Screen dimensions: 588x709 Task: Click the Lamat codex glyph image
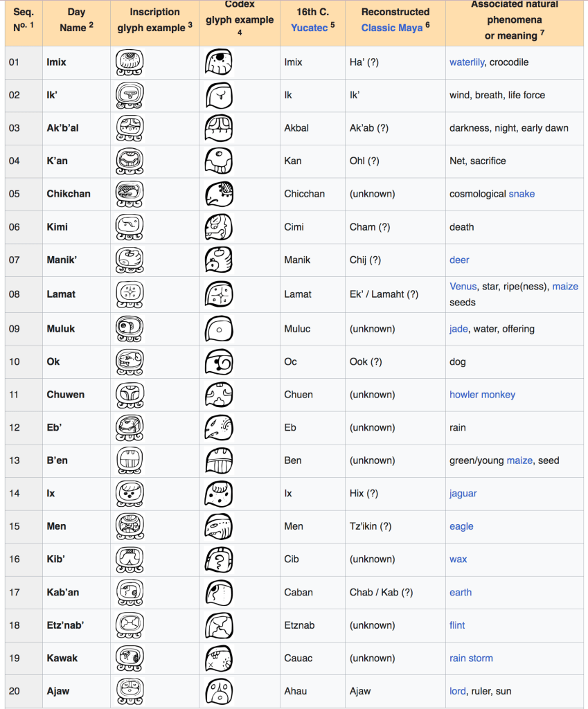click(219, 294)
